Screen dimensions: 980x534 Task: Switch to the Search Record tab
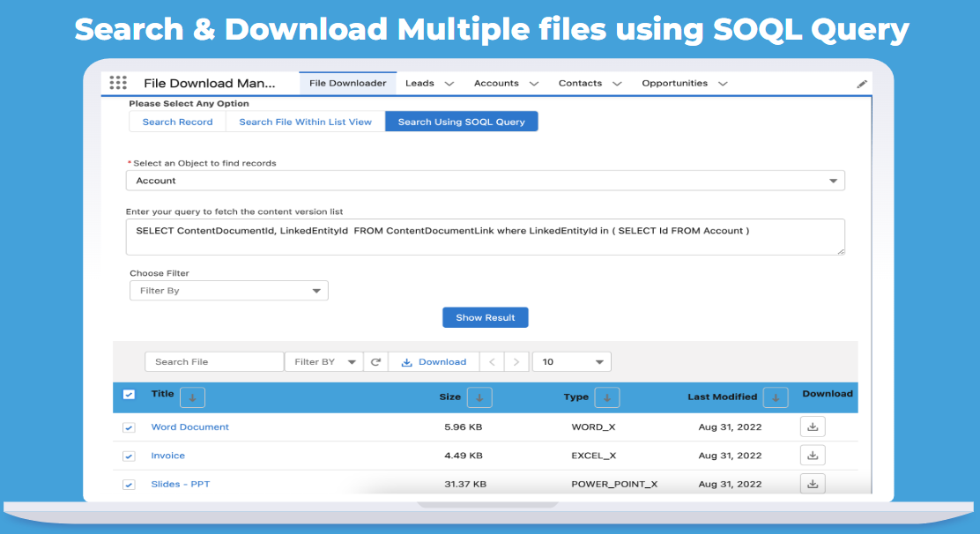coord(177,121)
